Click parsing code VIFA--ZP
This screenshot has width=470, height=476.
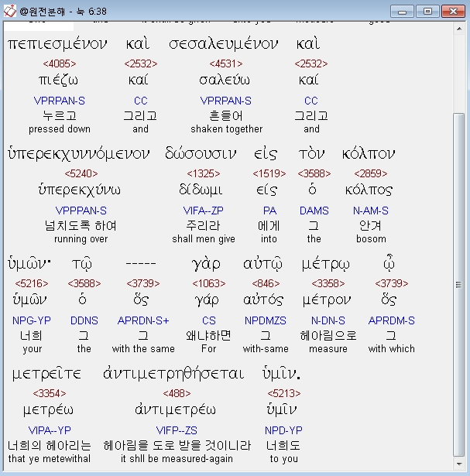[x=203, y=211]
